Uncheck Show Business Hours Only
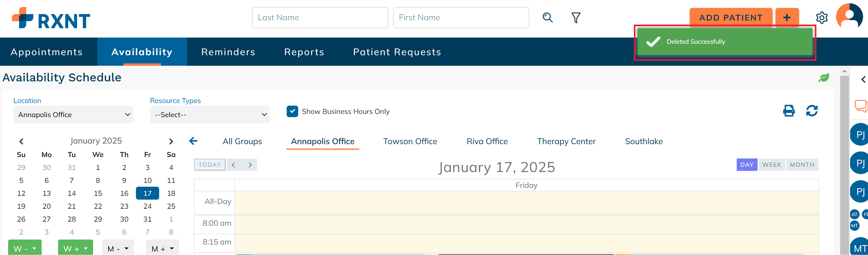868x255 pixels. (292, 112)
